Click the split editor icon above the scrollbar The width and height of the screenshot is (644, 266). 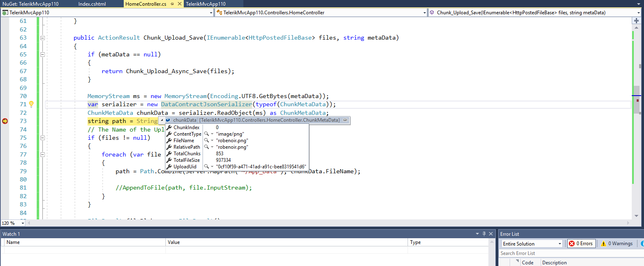[x=636, y=21]
